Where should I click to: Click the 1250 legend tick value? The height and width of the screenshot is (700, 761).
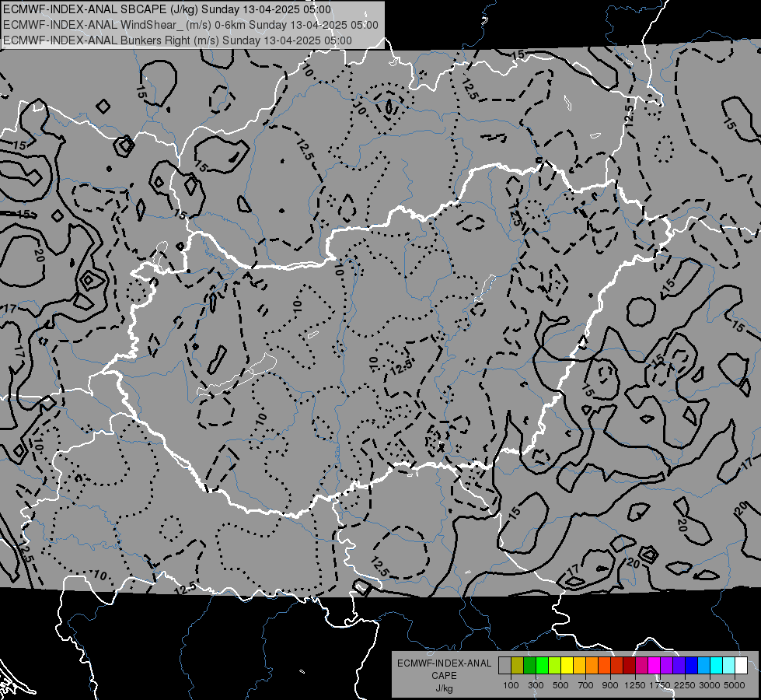click(635, 685)
